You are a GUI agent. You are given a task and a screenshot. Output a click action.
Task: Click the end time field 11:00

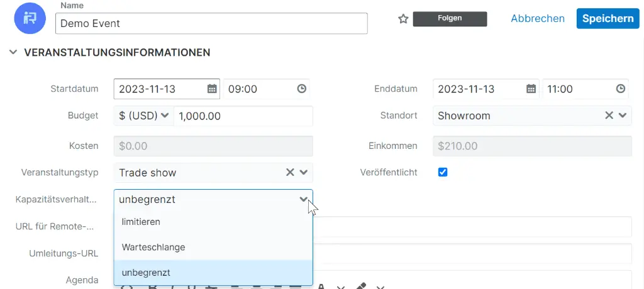coord(586,89)
